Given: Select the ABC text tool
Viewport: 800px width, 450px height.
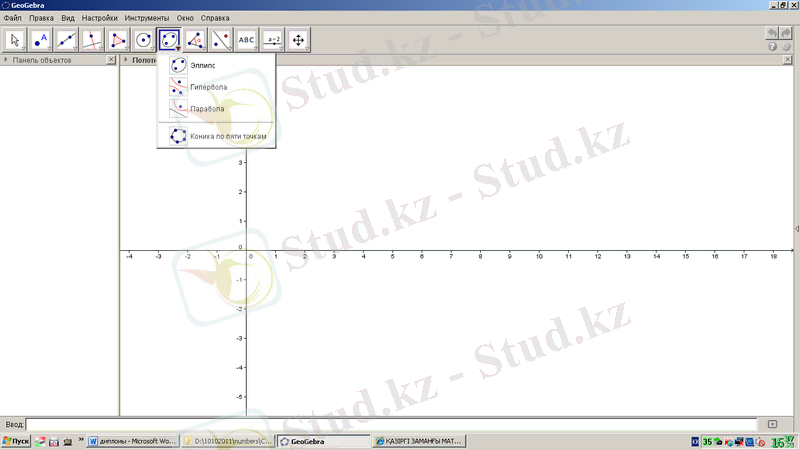Looking at the screenshot, I should (246, 40).
